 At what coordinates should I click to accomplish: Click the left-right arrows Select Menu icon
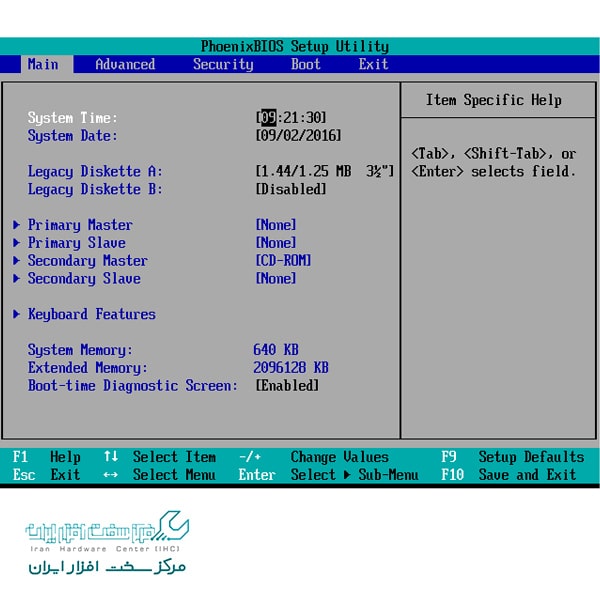click(x=111, y=475)
